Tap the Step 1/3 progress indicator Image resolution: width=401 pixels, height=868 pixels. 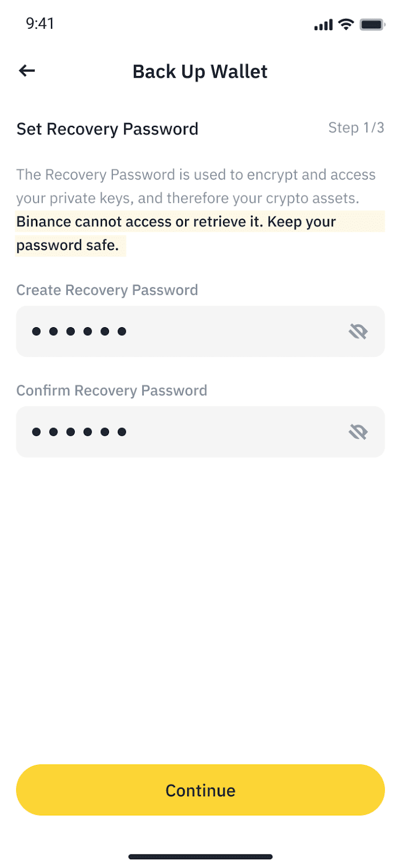(356, 128)
